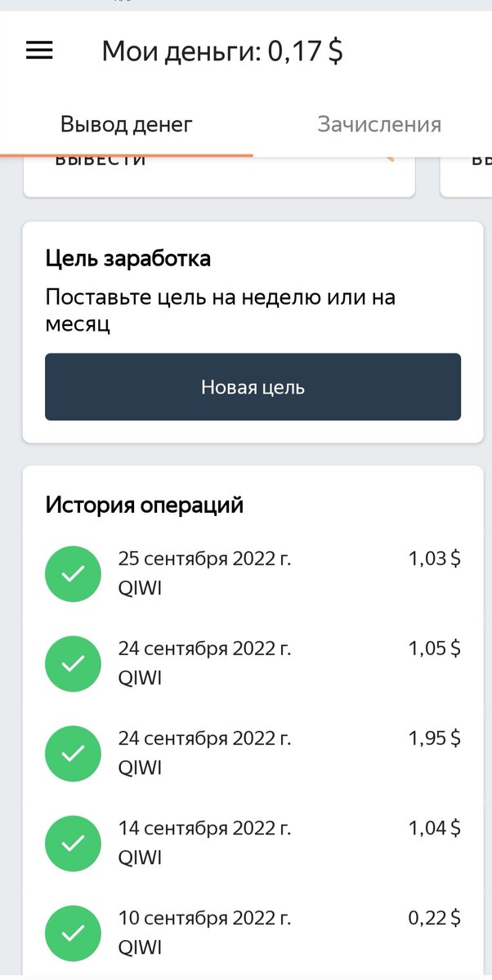492x980 pixels.
Task: Tap the Цель заработка heading
Action: coord(128,259)
